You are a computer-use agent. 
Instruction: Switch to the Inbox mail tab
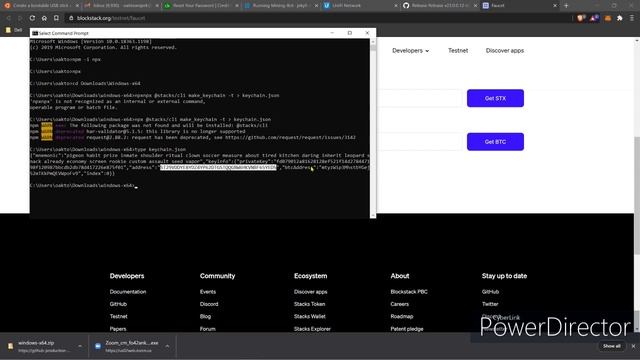[122, 6]
